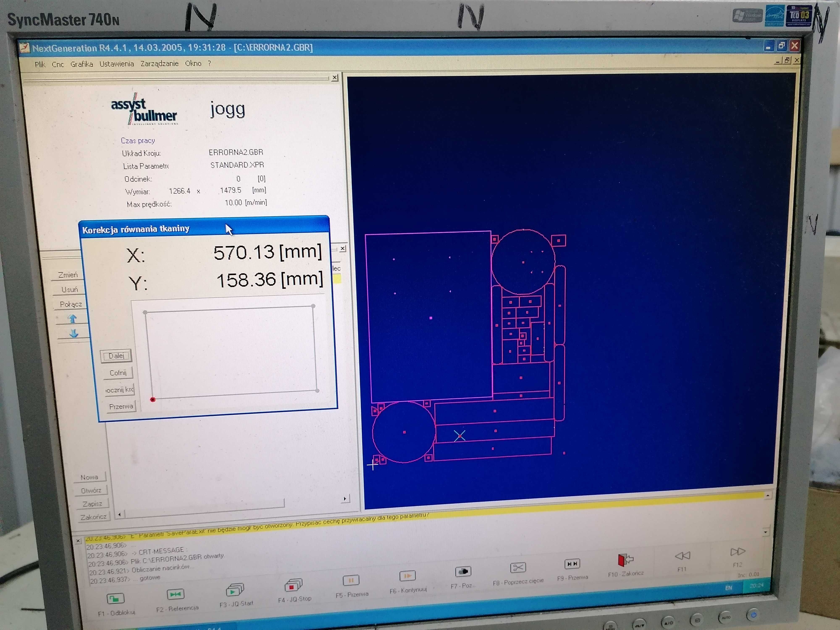Click the Korekcja równania tkaniny title bar
Viewport: 840px width, 630px height.
[x=204, y=227]
